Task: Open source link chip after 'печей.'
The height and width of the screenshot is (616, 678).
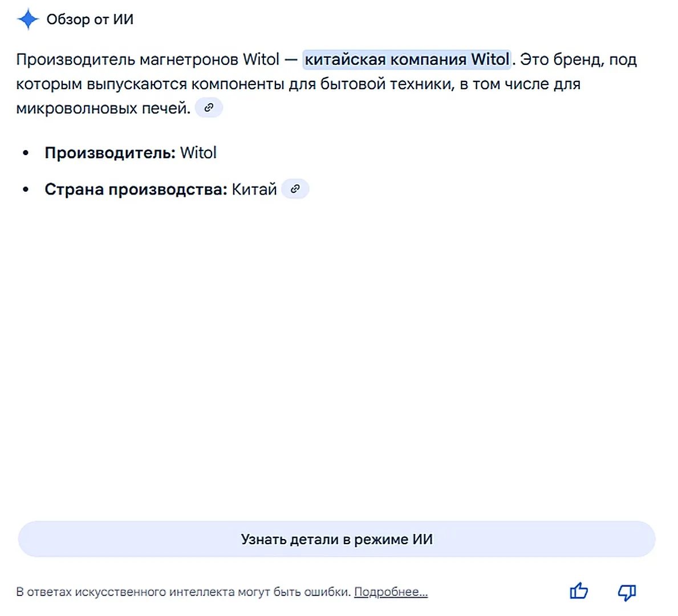Action: pyautogui.click(x=209, y=107)
